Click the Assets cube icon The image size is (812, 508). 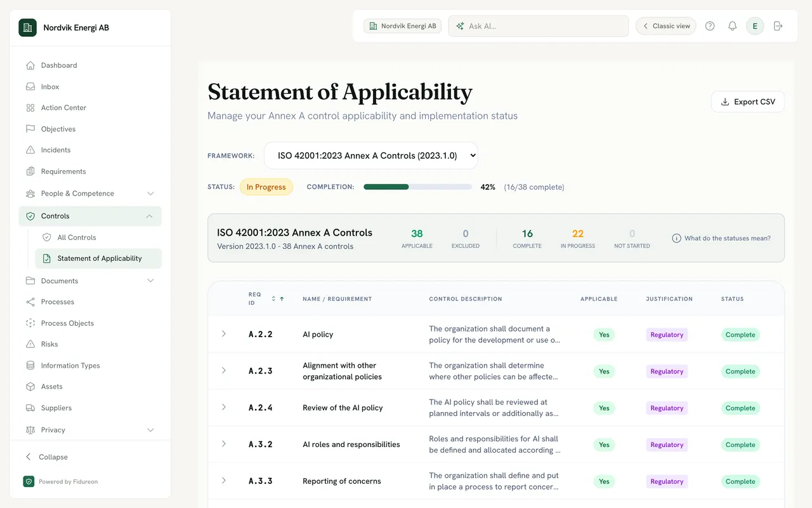click(x=30, y=387)
